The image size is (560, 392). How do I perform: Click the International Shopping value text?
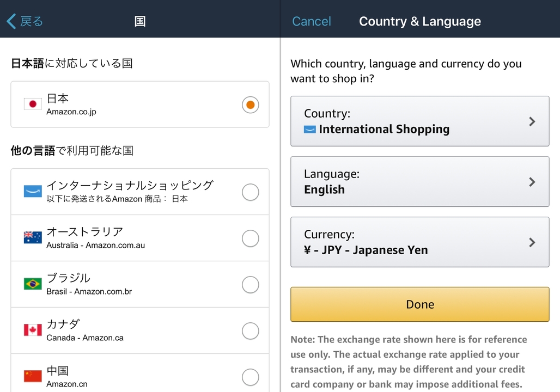click(384, 129)
